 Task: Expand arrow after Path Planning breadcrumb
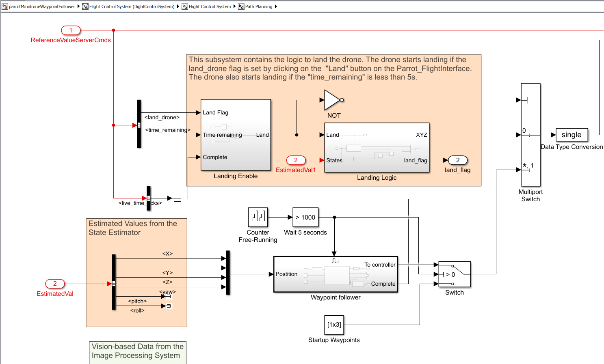coord(276,6)
